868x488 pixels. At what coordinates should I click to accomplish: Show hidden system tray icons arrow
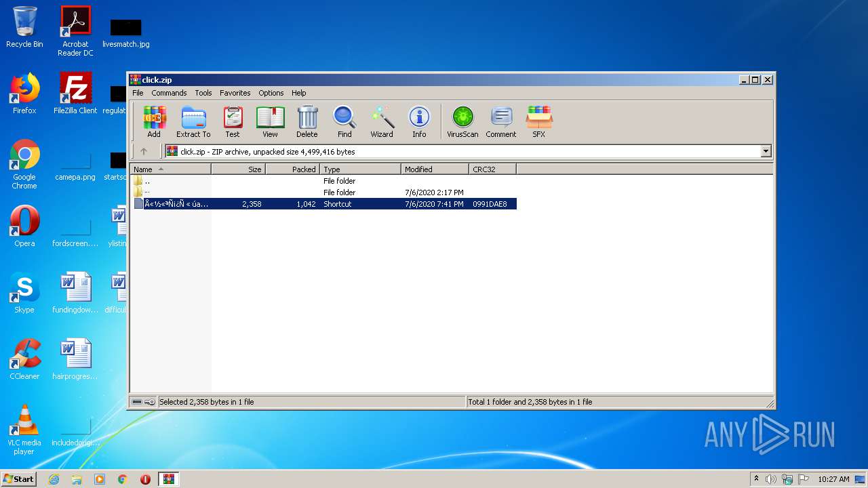(x=756, y=479)
